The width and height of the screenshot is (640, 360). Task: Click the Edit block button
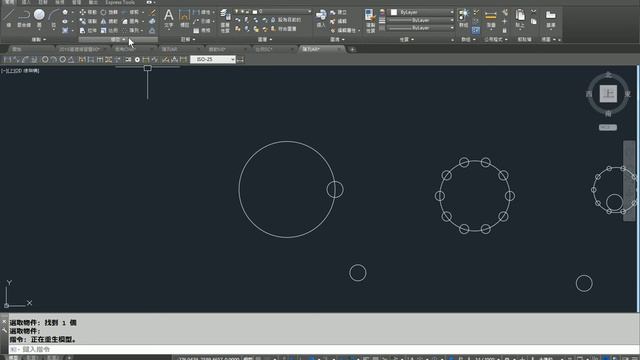point(339,21)
